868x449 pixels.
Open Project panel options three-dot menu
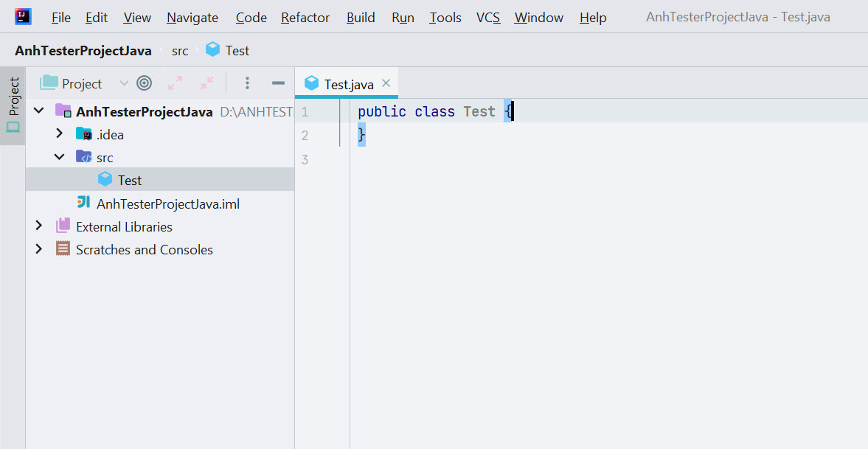click(x=247, y=83)
